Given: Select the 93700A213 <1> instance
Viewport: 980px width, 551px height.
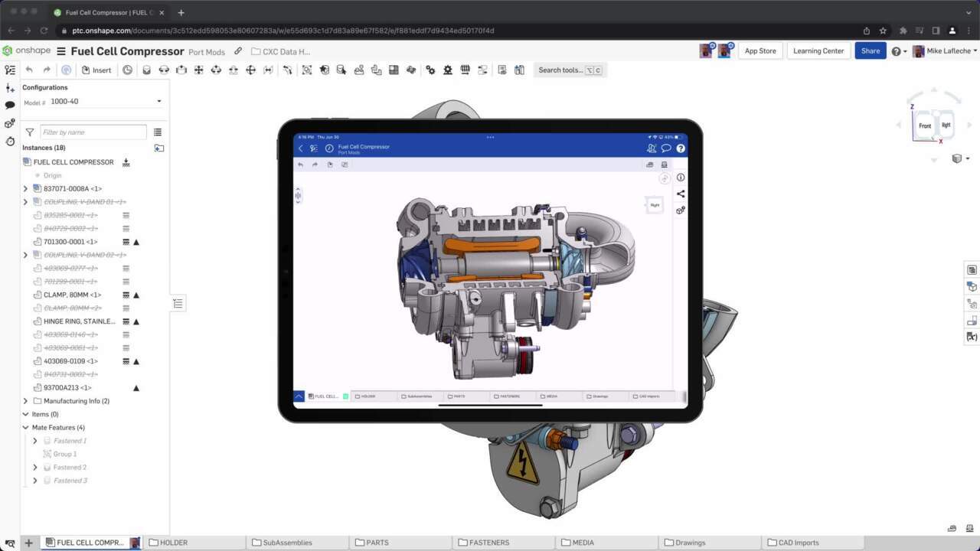Looking at the screenshot, I should pos(67,388).
